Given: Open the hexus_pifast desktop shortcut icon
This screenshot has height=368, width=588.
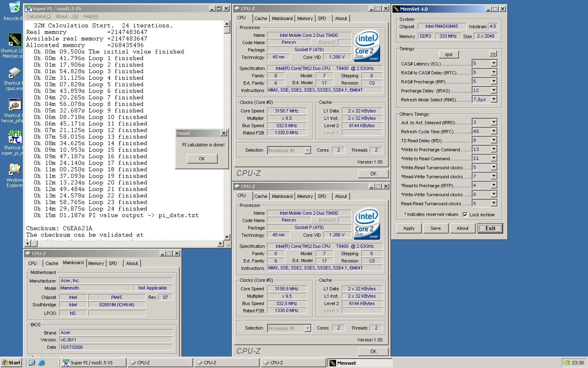Looking at the screenshot, I should click(15, 105).
